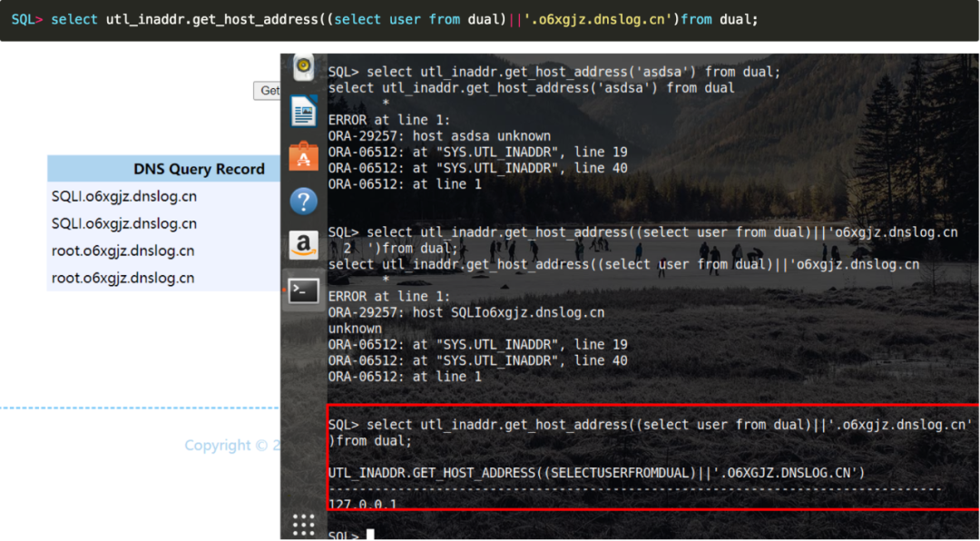Screen dimensions: 980x541
Task: Click the SQL statement in the top code block
Action: [x=385, y=19]
